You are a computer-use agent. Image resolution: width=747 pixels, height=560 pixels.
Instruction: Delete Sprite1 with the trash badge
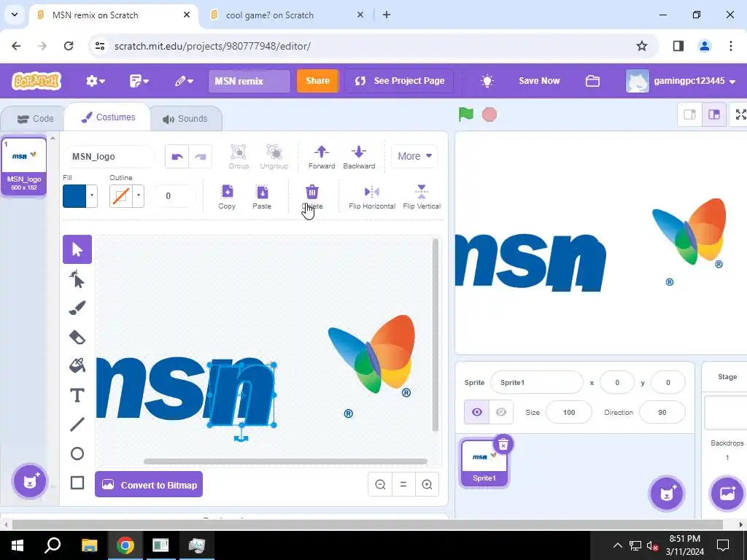tap(503, 444)
